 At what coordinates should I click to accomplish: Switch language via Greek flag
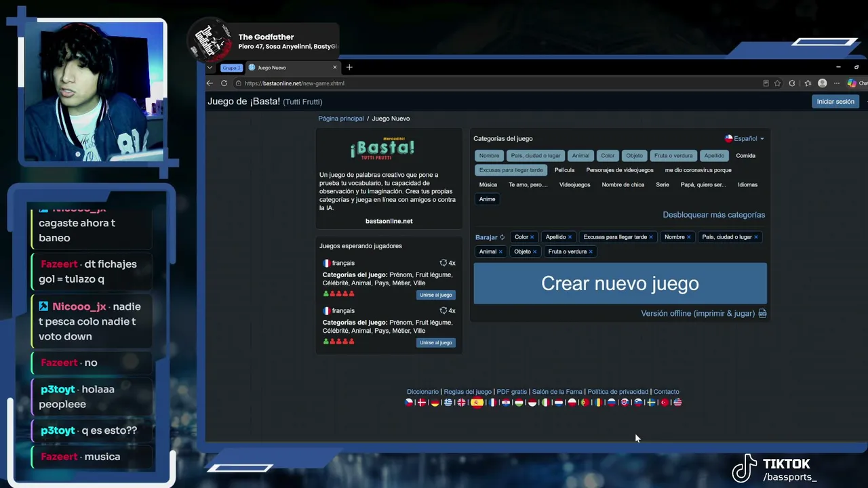click(x=448, y=403)
